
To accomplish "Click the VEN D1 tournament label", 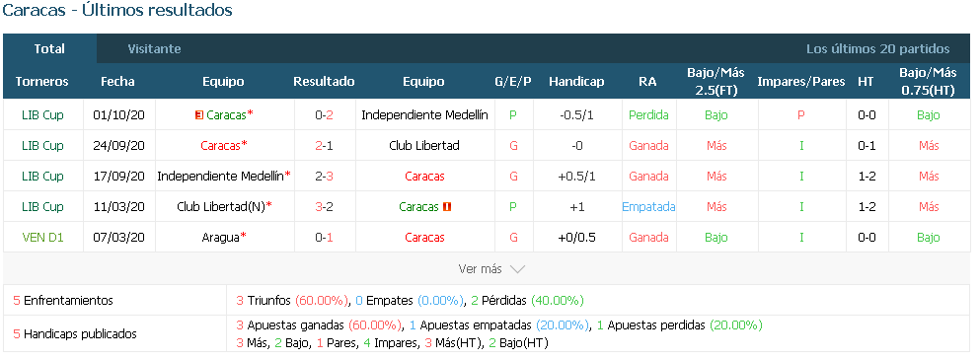I will click(42, 238).
